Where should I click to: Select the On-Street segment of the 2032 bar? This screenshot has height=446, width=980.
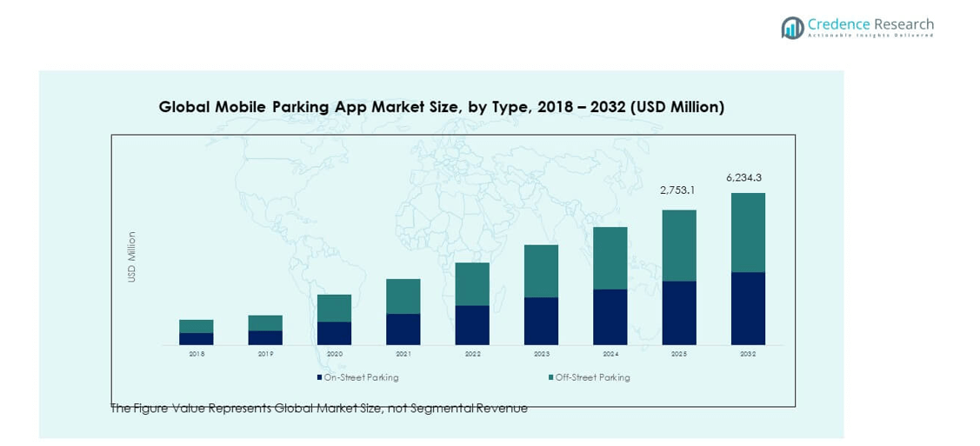(x=748, y=309)
